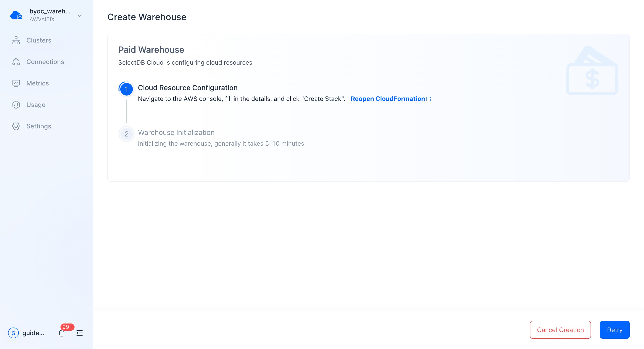Click 'SelectDB Cloud is configuring cloud resources' text
Screen dimensions: 644x349
(185, 63)
